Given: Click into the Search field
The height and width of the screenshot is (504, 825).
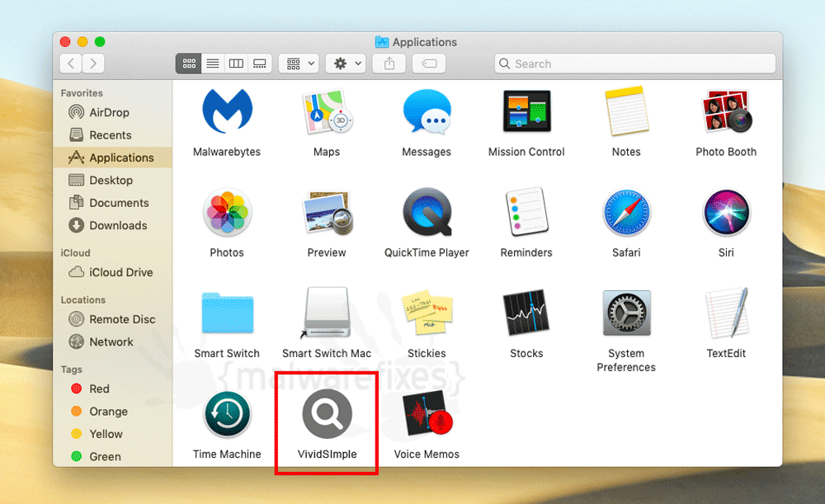Looking at the screenshot, I should (635, 64).
